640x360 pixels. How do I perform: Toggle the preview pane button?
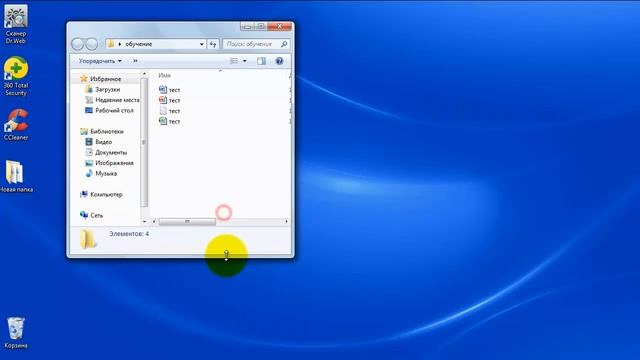(261, 61)
